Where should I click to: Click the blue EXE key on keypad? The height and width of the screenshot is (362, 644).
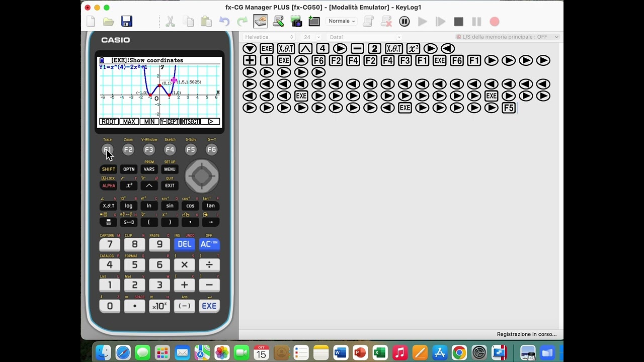[209, 306]
